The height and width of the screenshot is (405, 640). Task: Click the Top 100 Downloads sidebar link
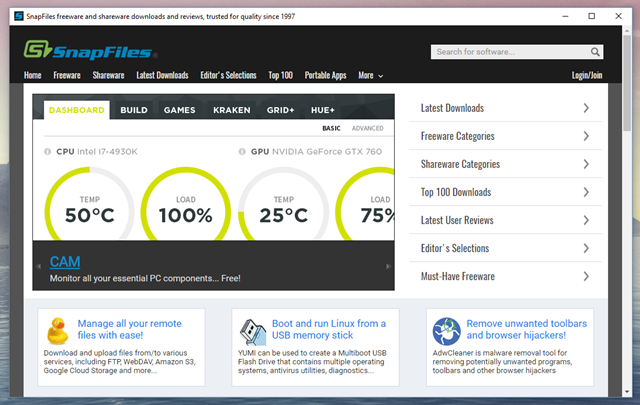coord(456,192)
